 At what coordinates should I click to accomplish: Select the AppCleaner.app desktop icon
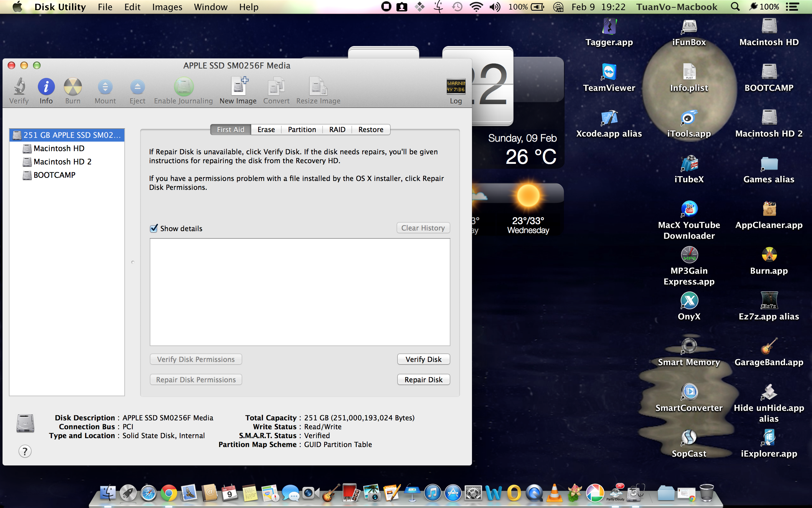point(769,209)
